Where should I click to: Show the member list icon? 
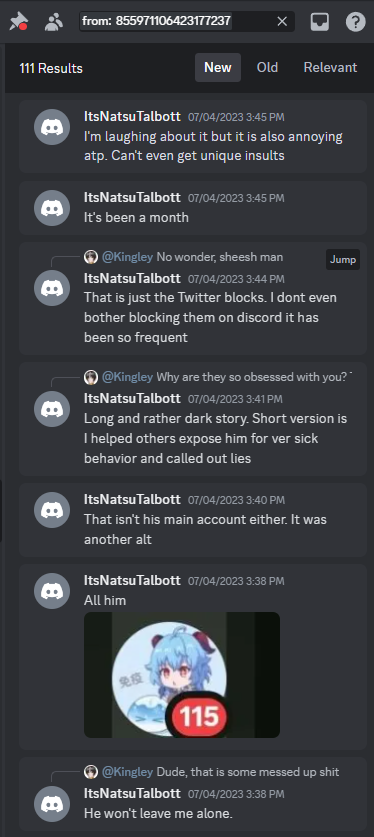point(53,21)
